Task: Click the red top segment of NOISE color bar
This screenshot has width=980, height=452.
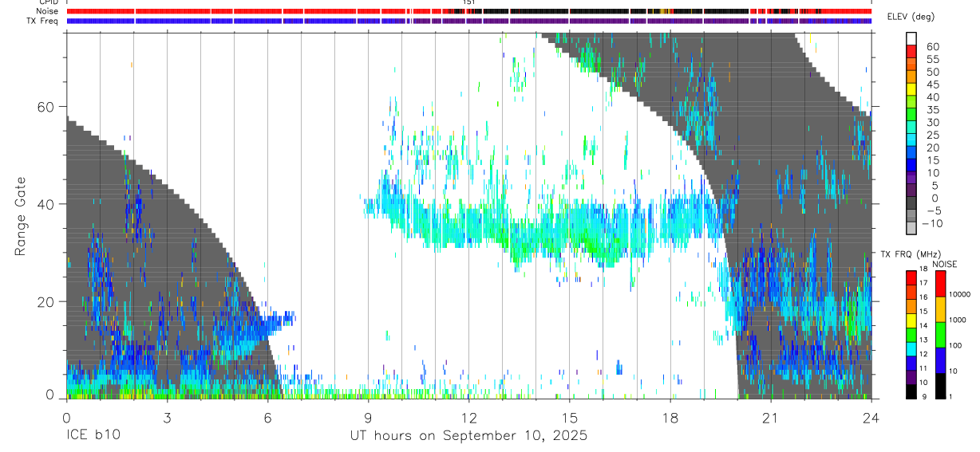Action: [x=940, y=284]
